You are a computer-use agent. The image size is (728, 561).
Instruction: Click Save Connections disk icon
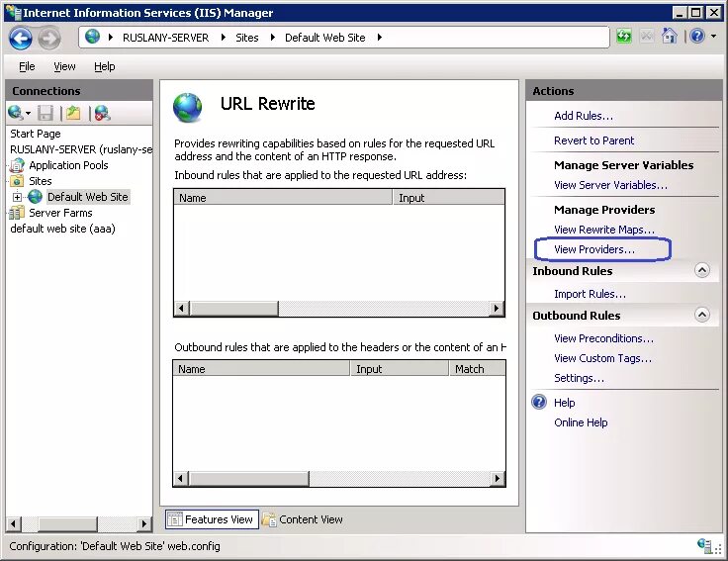tap(45, 113)
